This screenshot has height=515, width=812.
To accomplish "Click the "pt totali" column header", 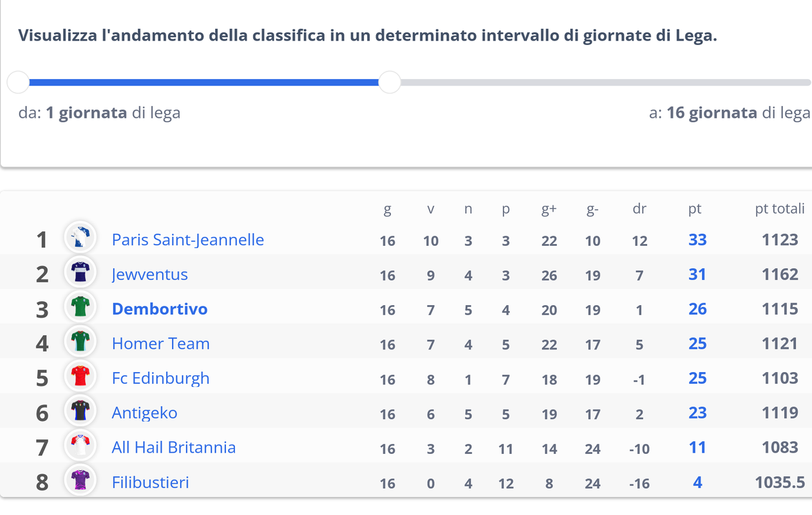I will pos(779,209).
